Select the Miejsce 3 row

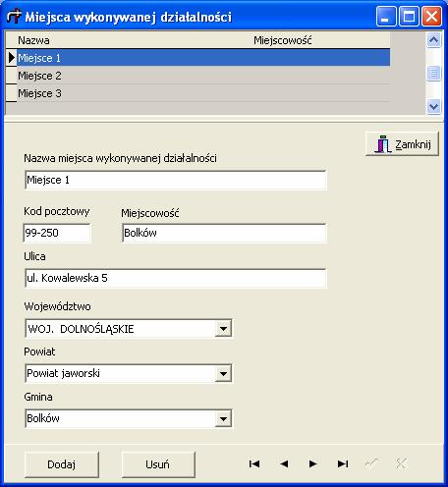click(203, 93)
